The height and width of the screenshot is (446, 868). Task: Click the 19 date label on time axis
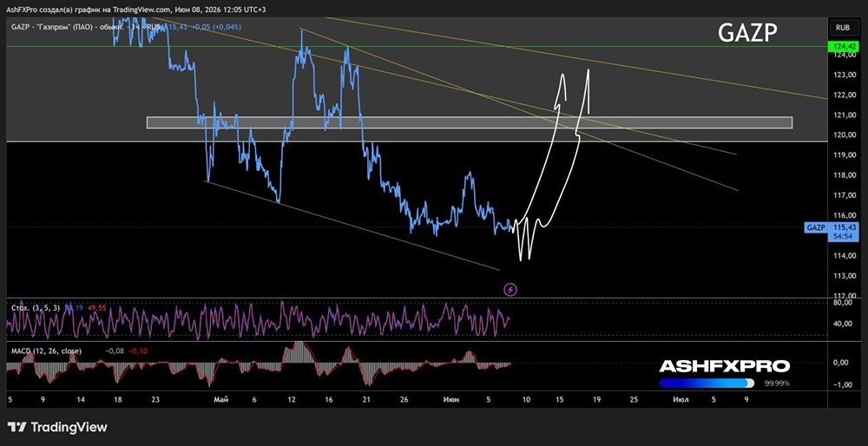pyautogui.click(x=595, y=399)
